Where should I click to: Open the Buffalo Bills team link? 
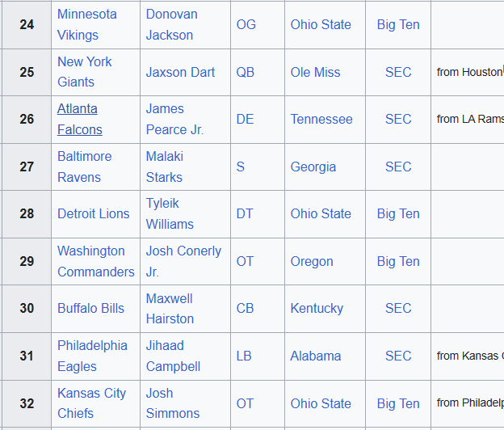(90, 308)
